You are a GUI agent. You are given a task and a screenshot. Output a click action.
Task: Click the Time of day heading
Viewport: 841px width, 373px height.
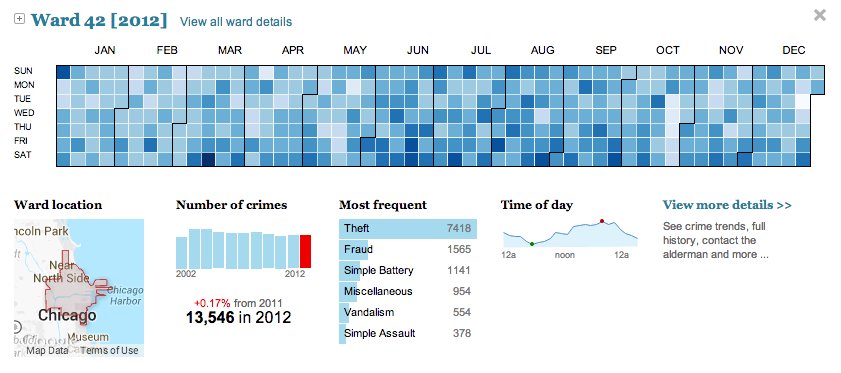pos(537,205)
